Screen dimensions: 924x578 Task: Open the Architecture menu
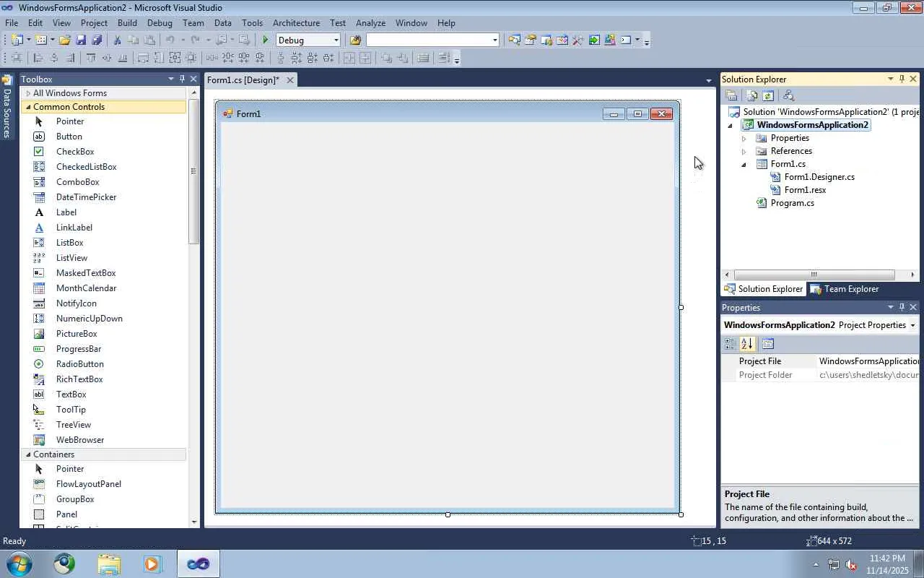pos(296,23)
